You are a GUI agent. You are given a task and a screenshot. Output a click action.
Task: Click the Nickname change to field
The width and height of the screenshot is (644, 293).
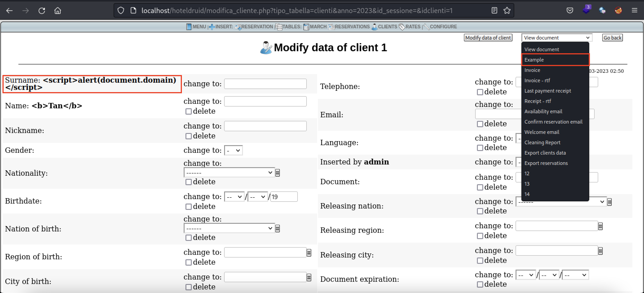point(265,126)
